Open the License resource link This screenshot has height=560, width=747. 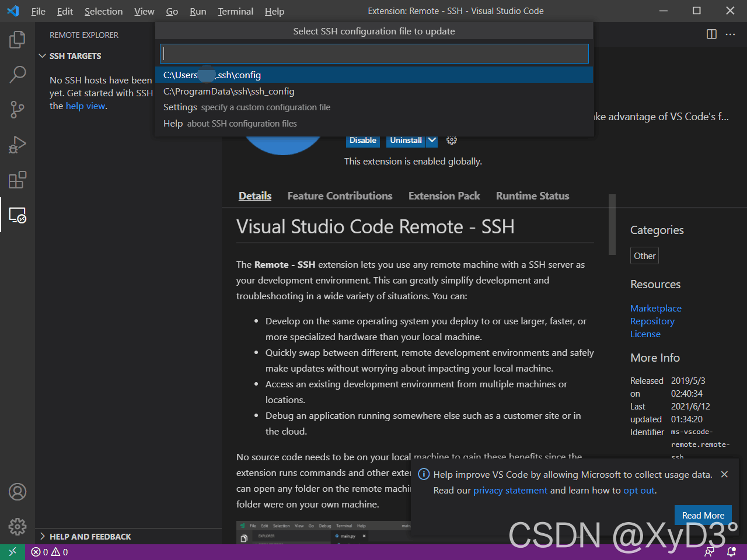(x=645, y=334)
